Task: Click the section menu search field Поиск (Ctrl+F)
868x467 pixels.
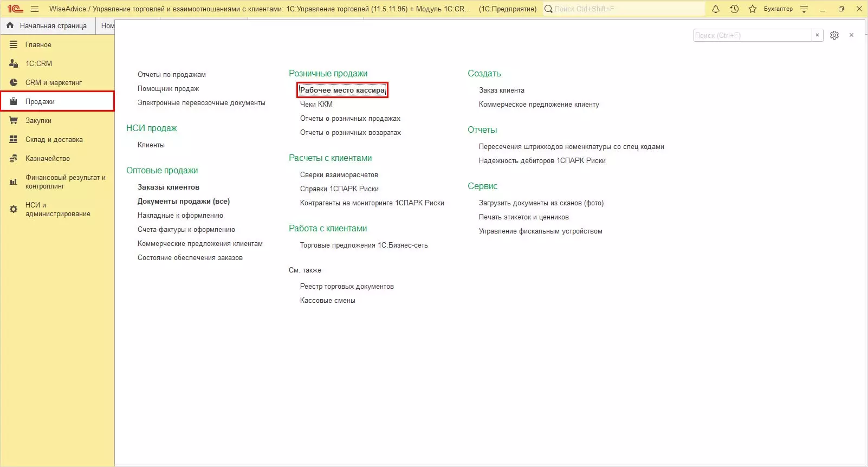Action: pyautogui.click(x=753, y=35)
